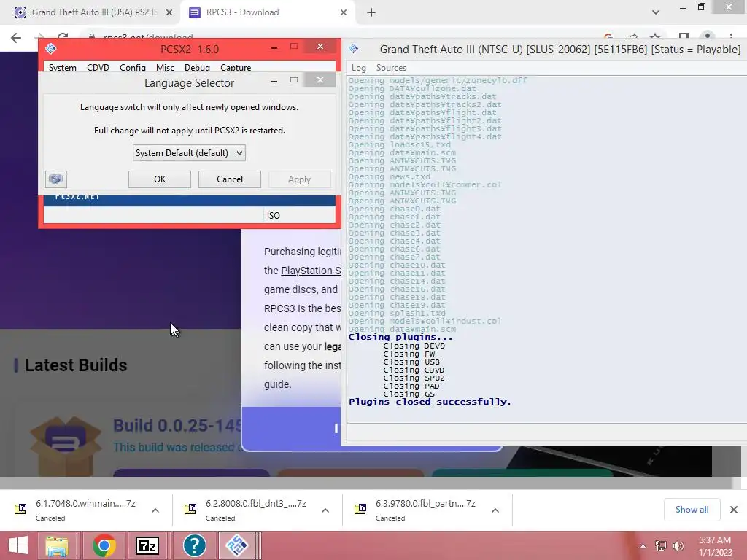Click Show all downloads button
Screen dimensions: 747x560
692,510
